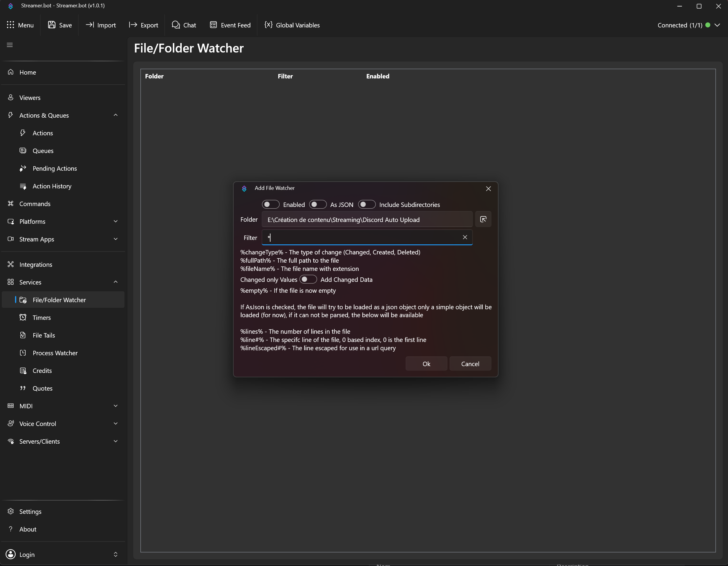The width and height of the screenshot is (728, 566).
Task: Toggle Add Changed Data switch
Action: tap(308, 279)
